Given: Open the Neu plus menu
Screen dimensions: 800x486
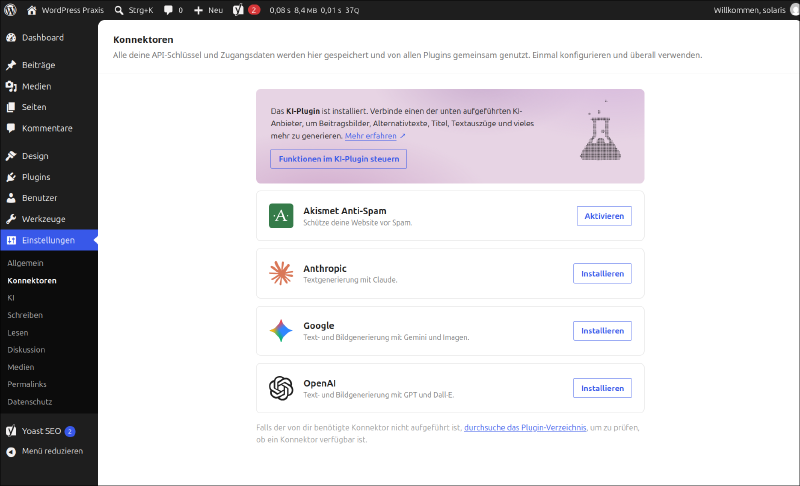Looking at the screenshot, I should click(x=208, y=10).
